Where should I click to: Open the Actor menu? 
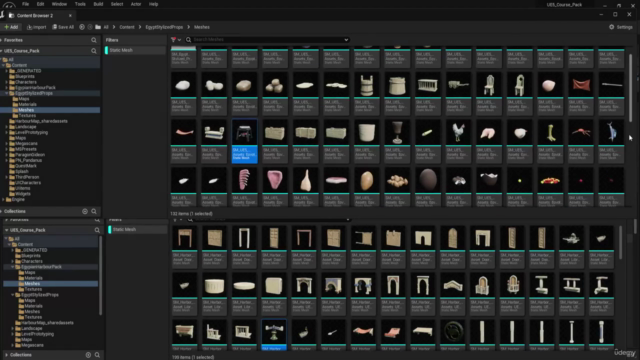pyautogui.click(x=136, y=4)
